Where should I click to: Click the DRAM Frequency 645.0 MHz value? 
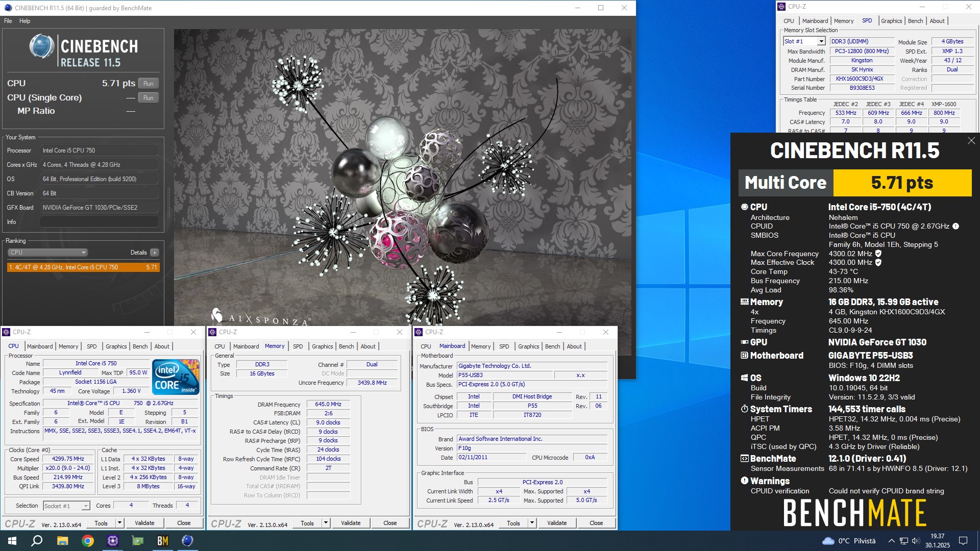click(x=328, y=404)
